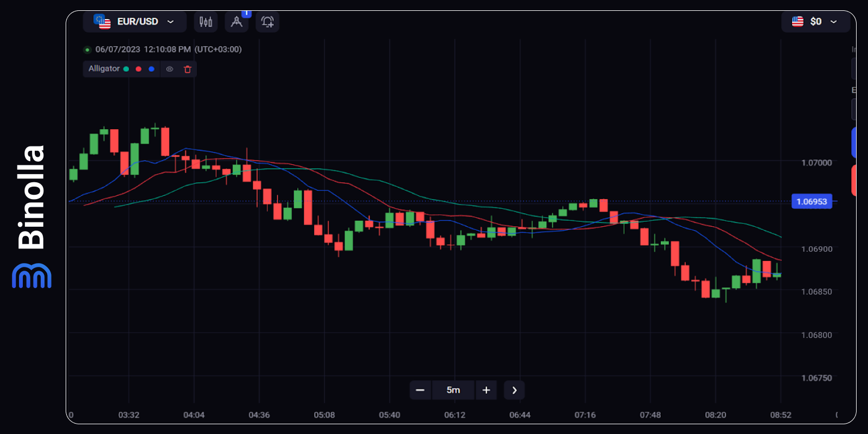Image resolution: width=868 pixels, height=434 pixels.
Task: Zoom out chart with minus button
Action: (x=420, y=390)
